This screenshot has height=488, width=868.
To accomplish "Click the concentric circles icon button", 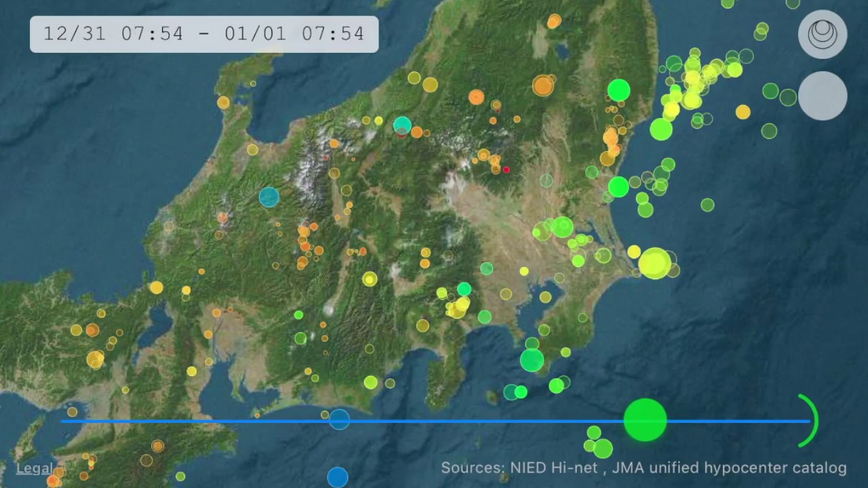I will 822,34.
